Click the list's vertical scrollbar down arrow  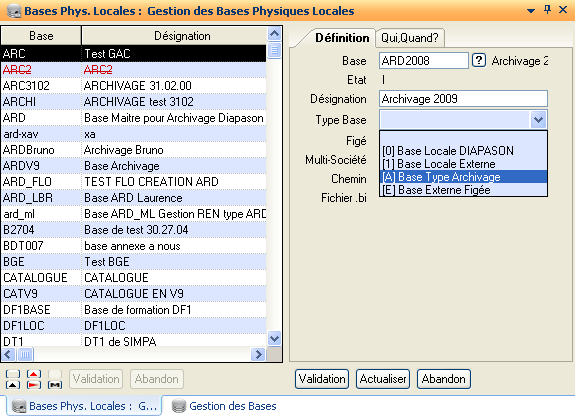point(274,338)
